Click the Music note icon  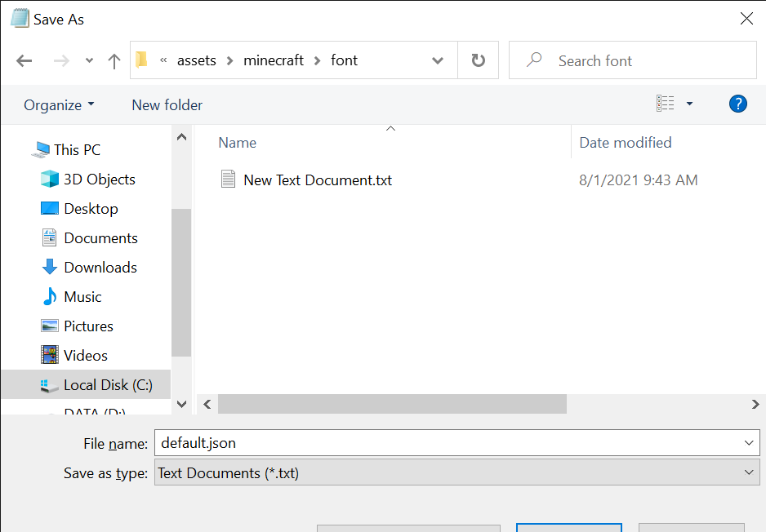(49, 296)
